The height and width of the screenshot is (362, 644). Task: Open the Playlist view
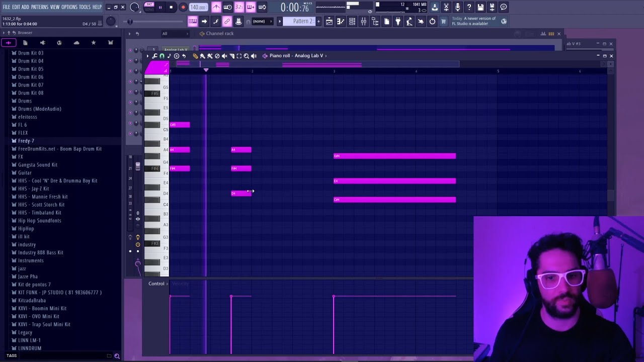(329, 21)
